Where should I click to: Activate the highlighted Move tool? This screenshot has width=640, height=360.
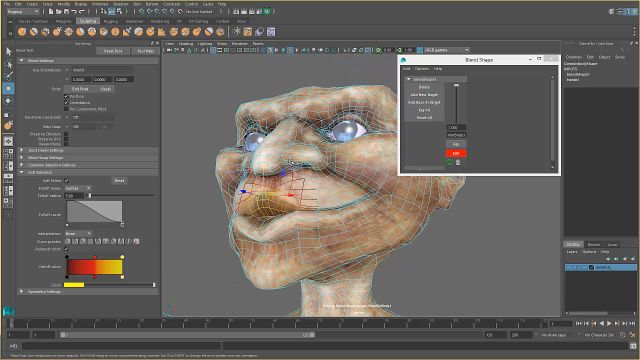8,88
